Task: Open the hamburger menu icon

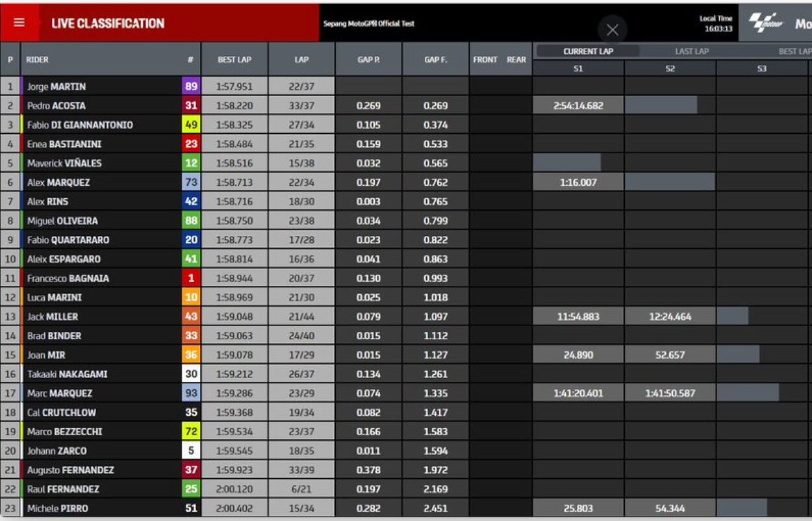Action: (x=19, y=23)
